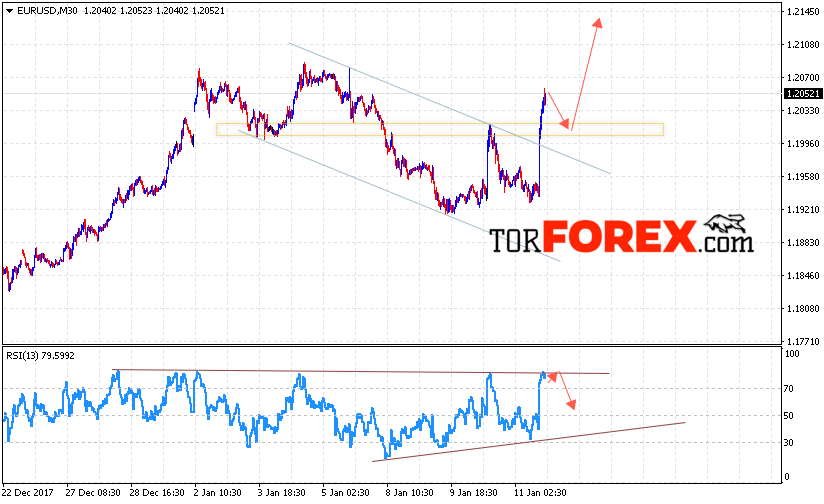This screenshot has width=824, height=504.
Task: Click the 3 Jan 18:30 time label
Action: 282,493
